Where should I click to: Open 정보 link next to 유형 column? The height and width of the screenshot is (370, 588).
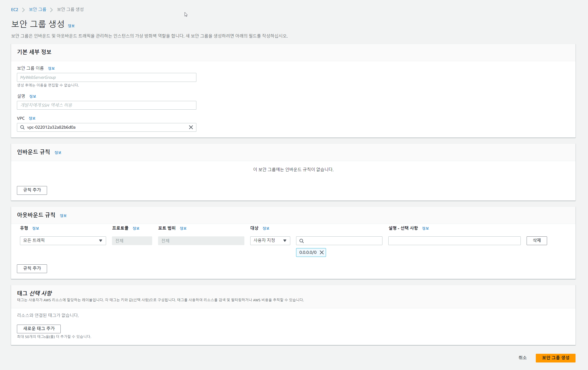36,228
